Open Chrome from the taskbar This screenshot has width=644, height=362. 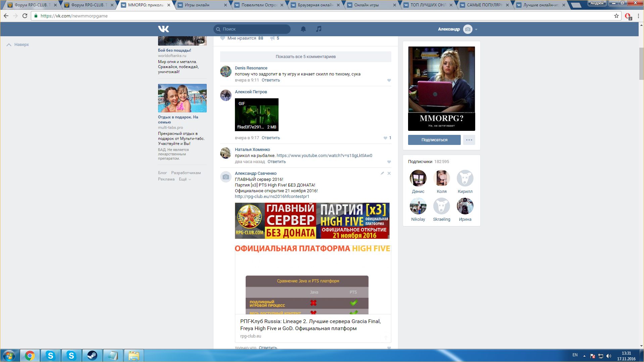coord(30,356)
